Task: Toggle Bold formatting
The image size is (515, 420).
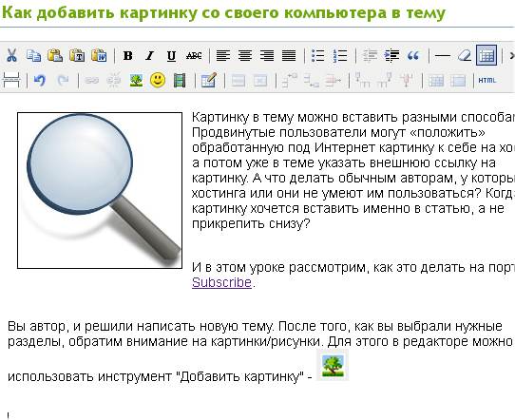Action: 127,55
